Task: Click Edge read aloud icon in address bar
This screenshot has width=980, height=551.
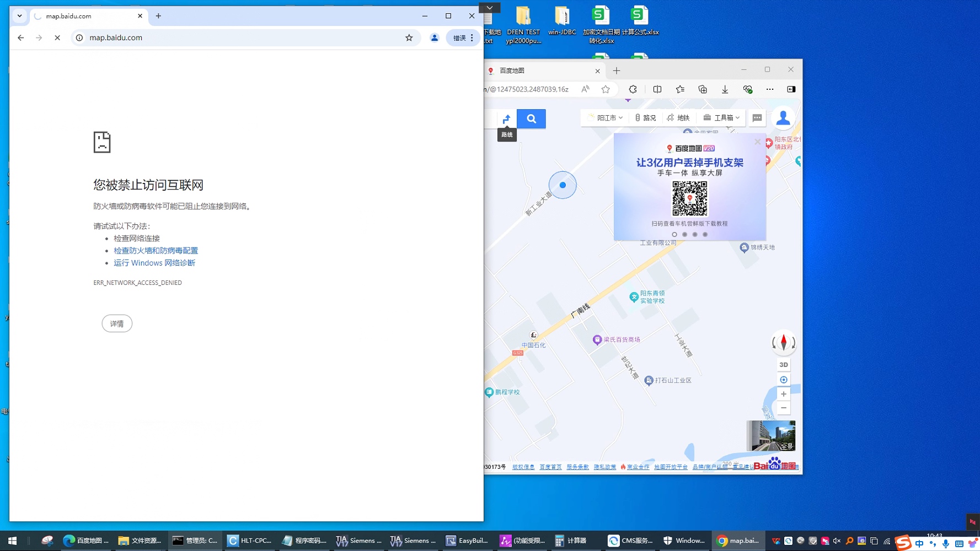Action: [585, 89]
